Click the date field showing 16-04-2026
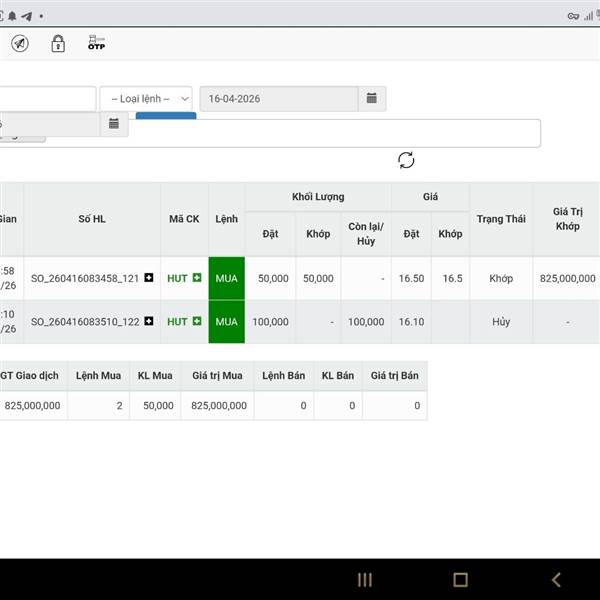Viewport: 600px width, 600px height. coord(278,99)
